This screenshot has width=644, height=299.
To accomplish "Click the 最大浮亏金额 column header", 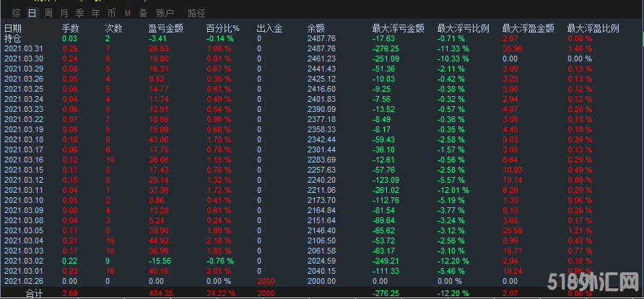I will tap(398, 28).
